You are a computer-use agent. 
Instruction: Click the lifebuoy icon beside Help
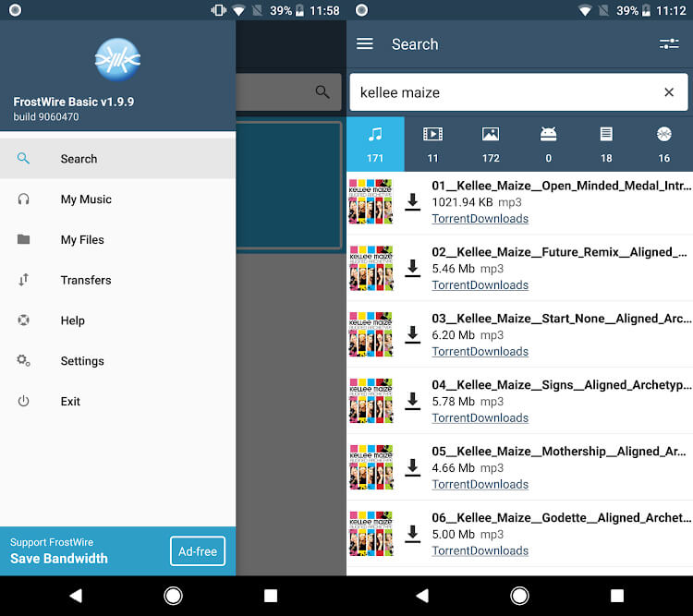coord(23,320)
